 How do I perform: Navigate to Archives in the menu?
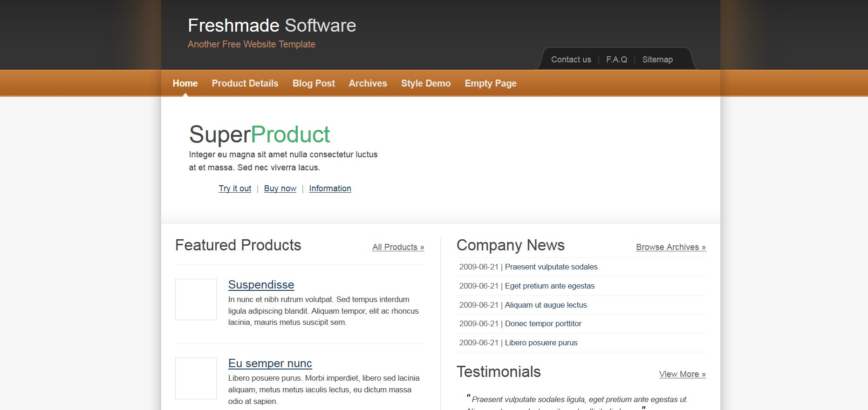tap(368, 83)
